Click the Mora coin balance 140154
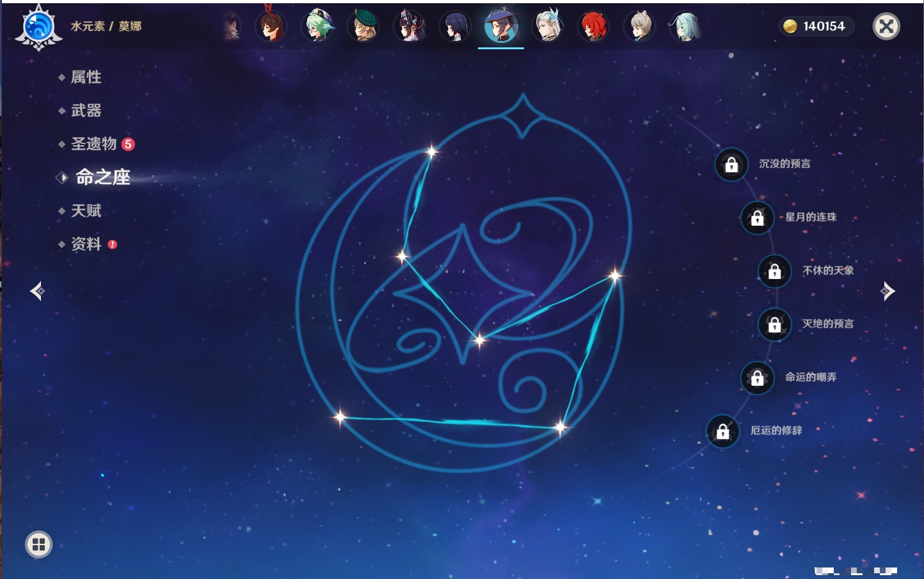 coord(816,26)
